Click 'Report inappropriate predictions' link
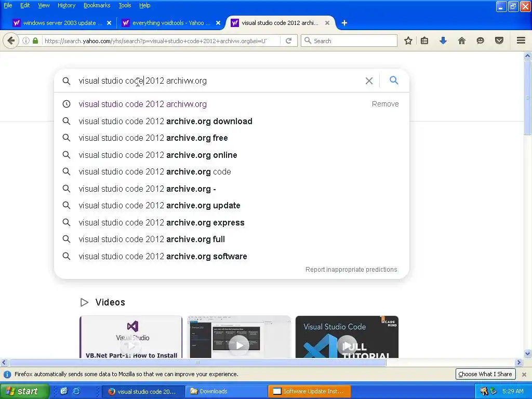 (x=351, y=270)
